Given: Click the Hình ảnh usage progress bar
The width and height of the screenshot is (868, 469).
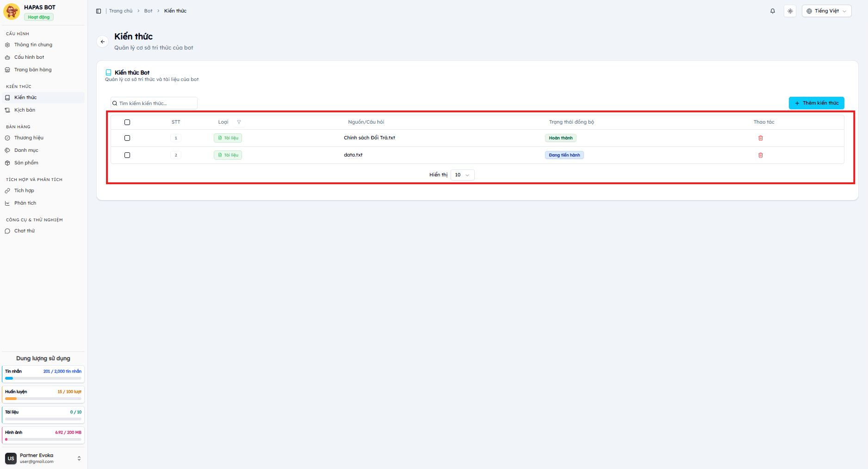Looking at the screenshot, I should [43, 439].
